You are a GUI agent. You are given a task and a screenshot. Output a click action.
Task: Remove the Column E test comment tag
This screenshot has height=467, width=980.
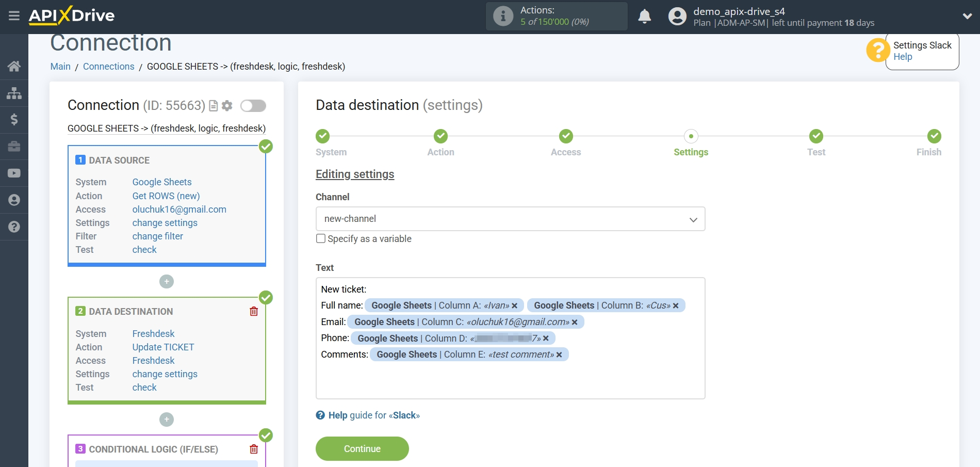(x=559, y=355)
